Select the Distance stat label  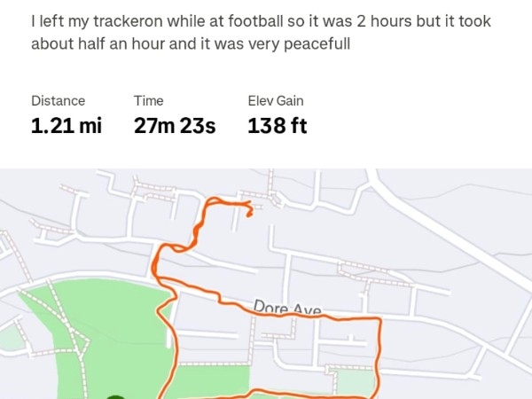click(x=58, y=101)
